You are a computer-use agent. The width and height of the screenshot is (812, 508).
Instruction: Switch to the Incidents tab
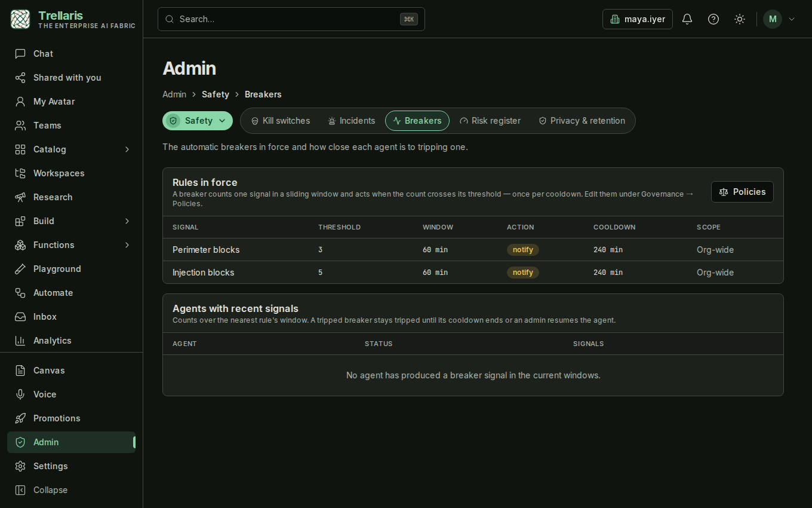[x=352, y=121]
